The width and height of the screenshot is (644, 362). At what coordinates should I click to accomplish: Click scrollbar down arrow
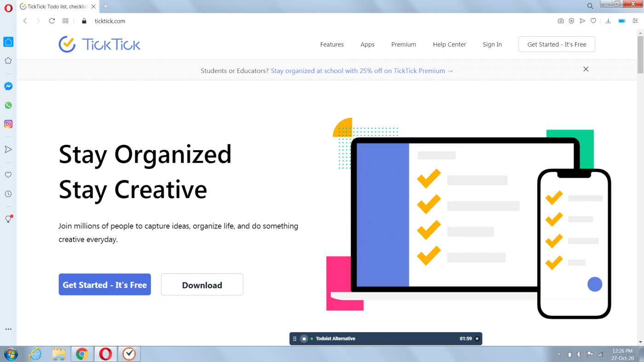[640, 342]
